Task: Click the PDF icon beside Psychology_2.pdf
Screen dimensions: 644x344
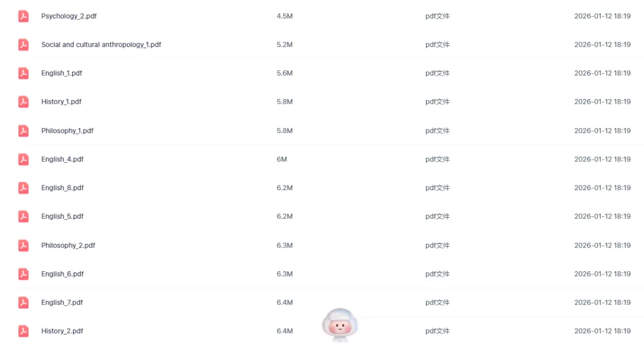Action: tap(23, 17)
